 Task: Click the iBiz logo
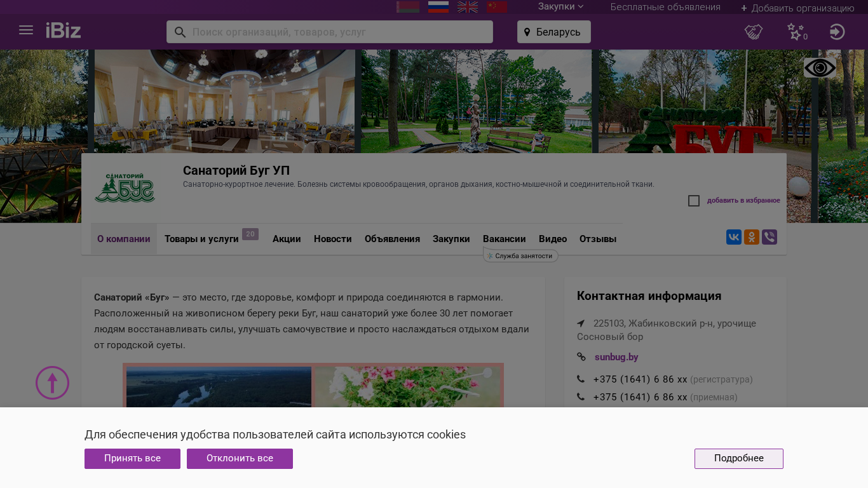click(64, 30)
